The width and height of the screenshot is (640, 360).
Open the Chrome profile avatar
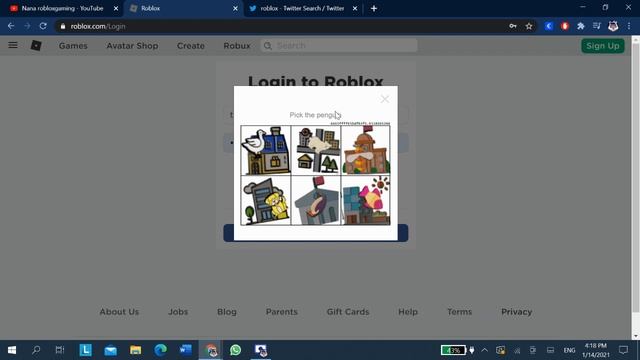(x=613, y=26)
